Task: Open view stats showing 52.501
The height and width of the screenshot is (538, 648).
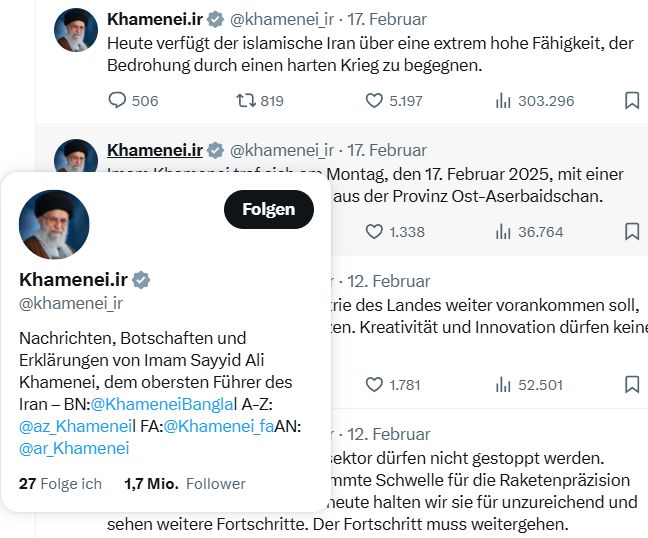Action: click(x=503, y=384)
